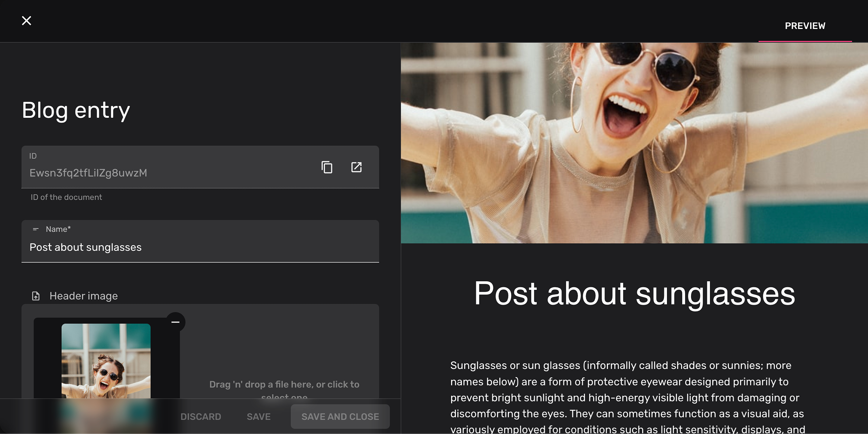
Task: Save the blog entry
Action: tap(258, 417)
